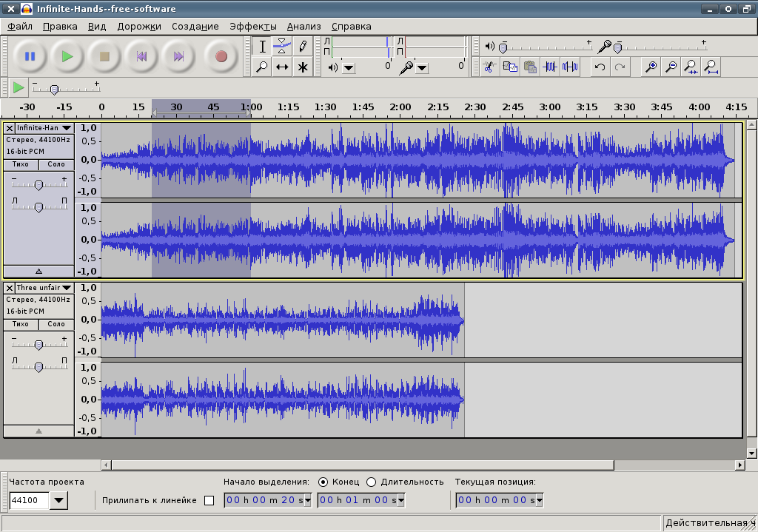
Task: Solo the Three unfair track
Action: point(56,324)
